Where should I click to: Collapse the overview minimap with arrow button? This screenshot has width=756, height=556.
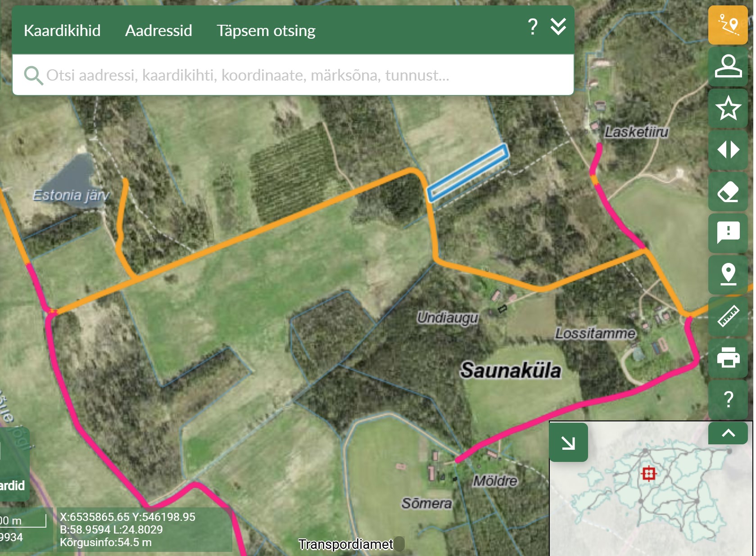(568, 443)
